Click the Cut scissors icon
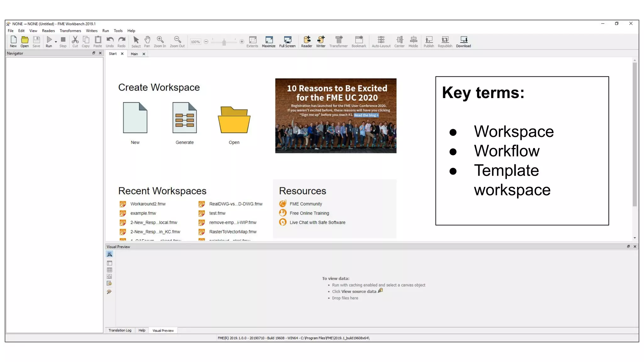 point(75,41)
